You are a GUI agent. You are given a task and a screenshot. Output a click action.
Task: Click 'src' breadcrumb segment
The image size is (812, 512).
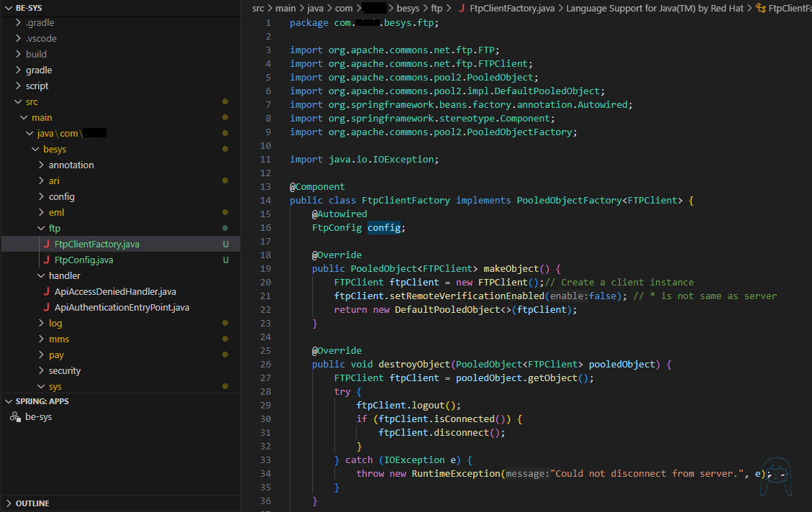(x=258, y=9)
